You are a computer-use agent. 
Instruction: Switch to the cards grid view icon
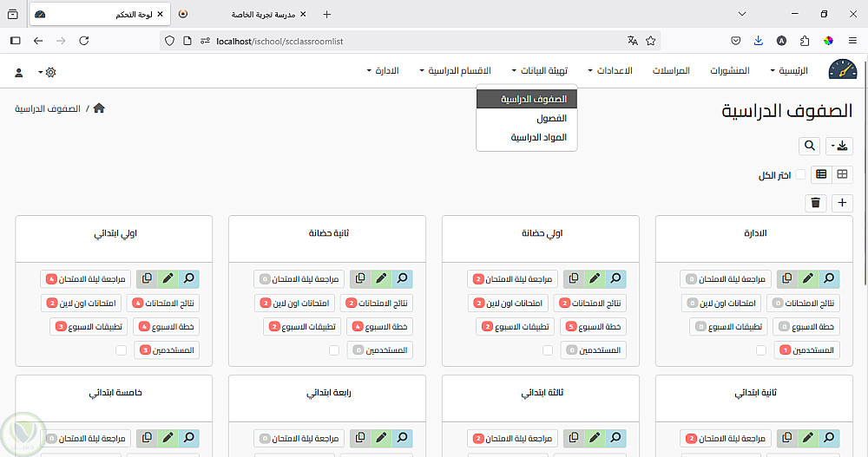(843, 174)
